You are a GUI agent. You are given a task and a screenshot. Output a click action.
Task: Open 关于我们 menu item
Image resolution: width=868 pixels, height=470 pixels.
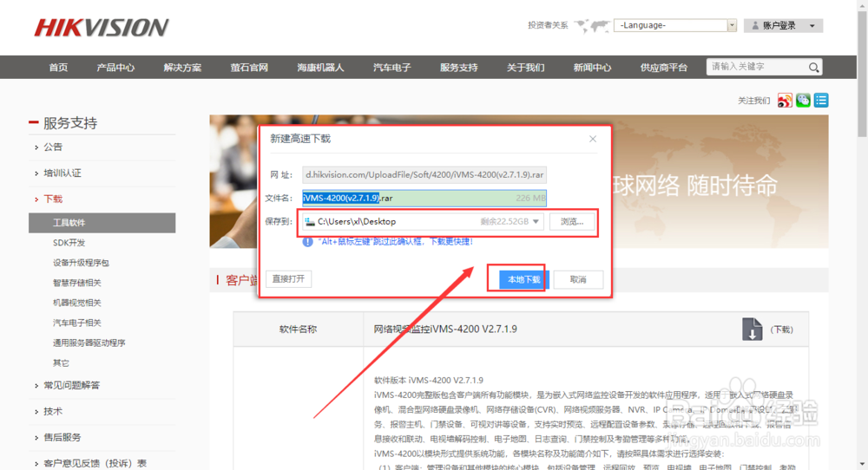click(526, 68)
